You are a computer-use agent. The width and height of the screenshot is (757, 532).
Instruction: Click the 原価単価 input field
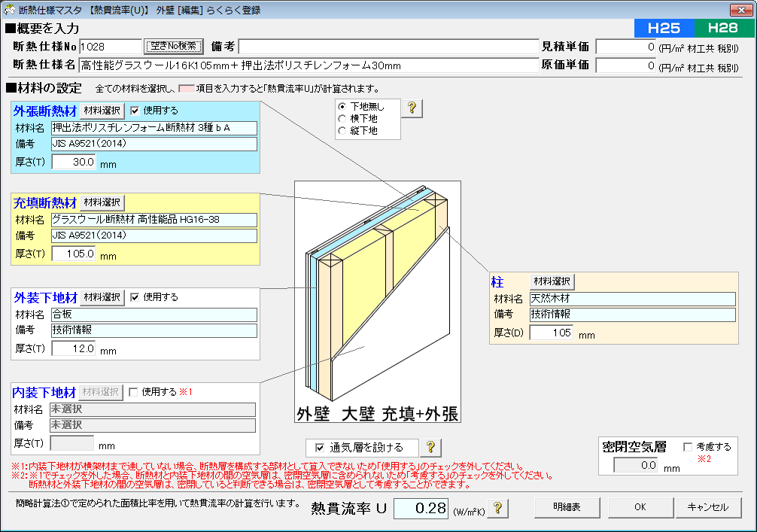coord(626,65)
